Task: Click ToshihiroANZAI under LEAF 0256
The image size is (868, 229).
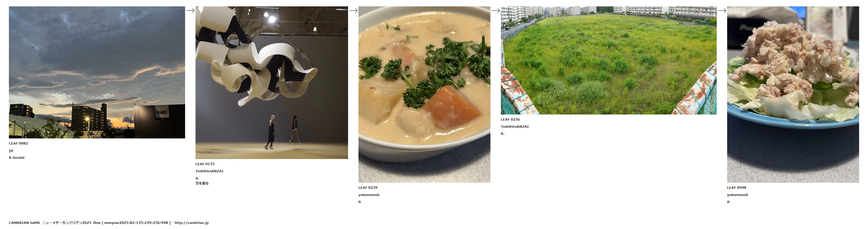Action: point(515,126)
